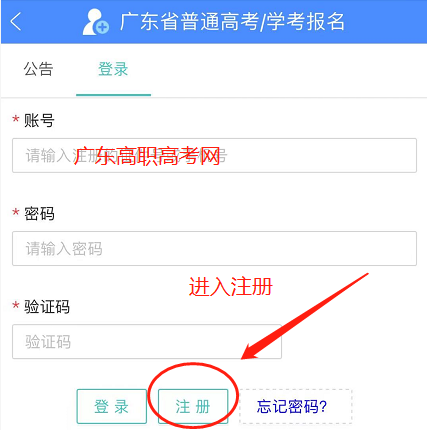
Task: Click the 验证码 field label
Action: pos(47,307)
